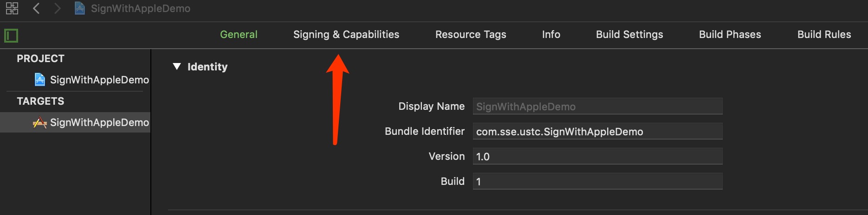Click the Build number field
Screen dimensions: 868x215
tap(597, 182)
